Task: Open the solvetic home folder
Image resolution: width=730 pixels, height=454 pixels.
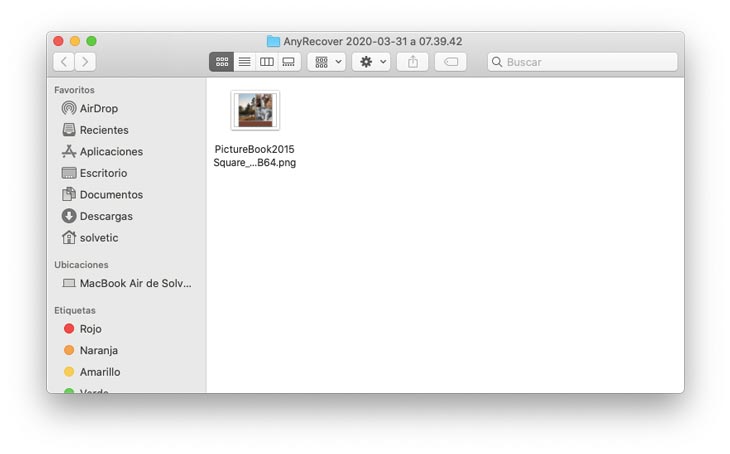Action: [126, 238]
